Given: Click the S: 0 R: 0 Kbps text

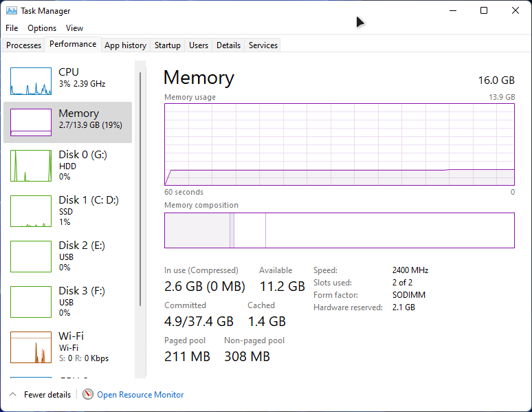Looking at the screenshot, I should coord(84,358).
